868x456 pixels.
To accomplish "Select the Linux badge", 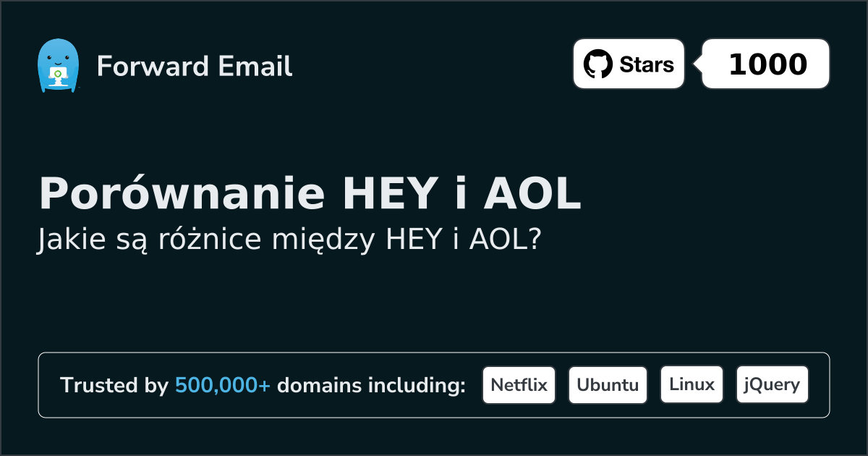I will coord(692,385).
